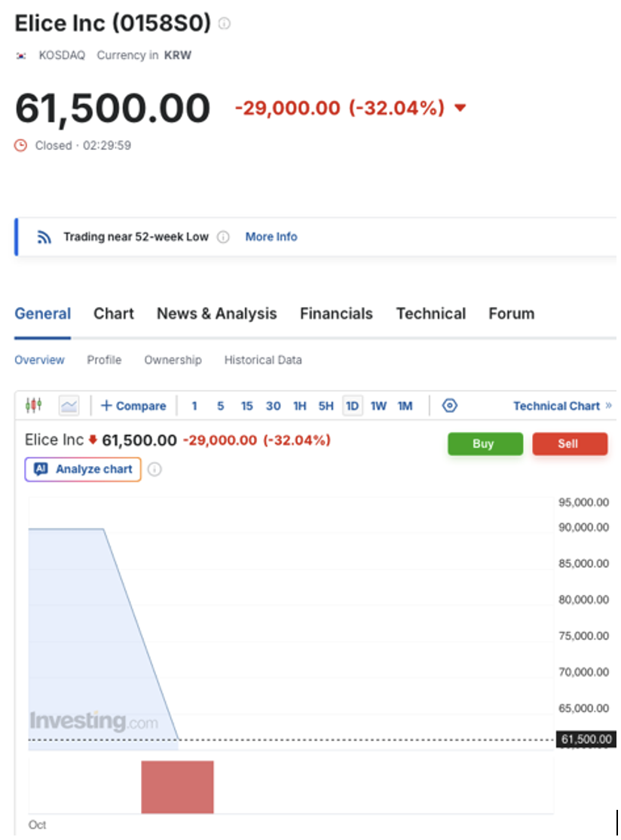Click the South Korea flag icon

21,56
